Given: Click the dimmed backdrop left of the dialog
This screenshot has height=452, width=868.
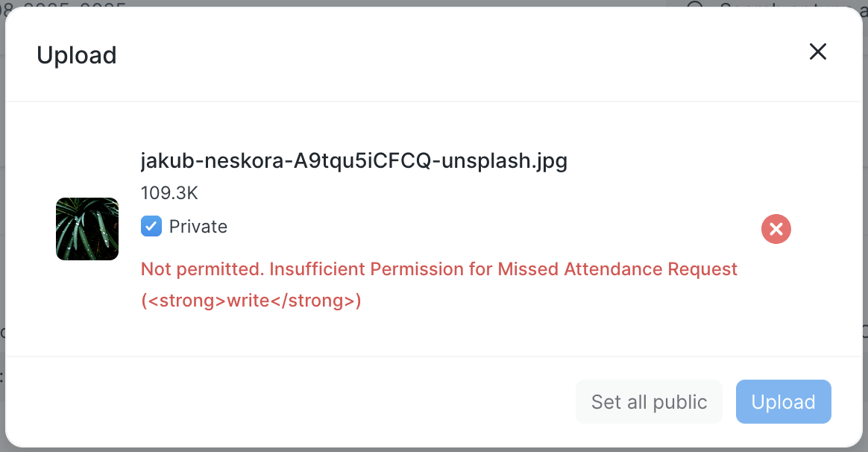Looking at the screenshot, I should [x=2, y=224].
